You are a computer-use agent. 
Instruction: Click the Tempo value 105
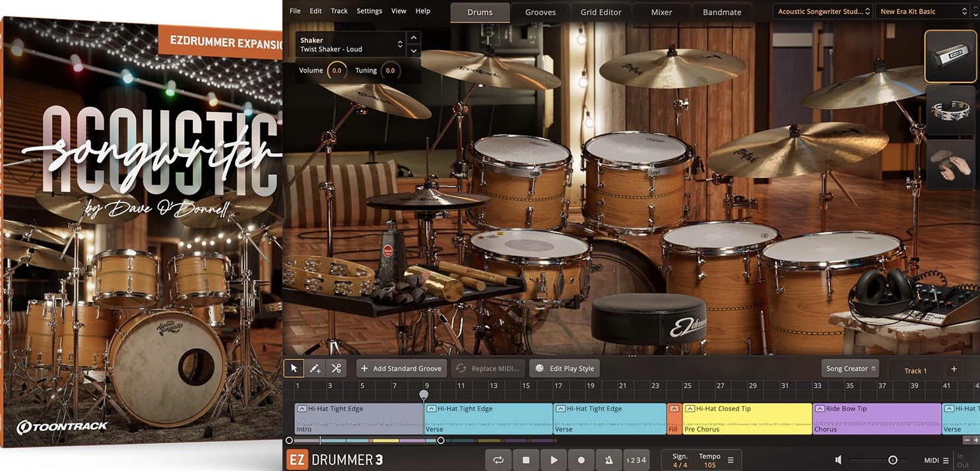pyautogui.click(x=709, y=465)
